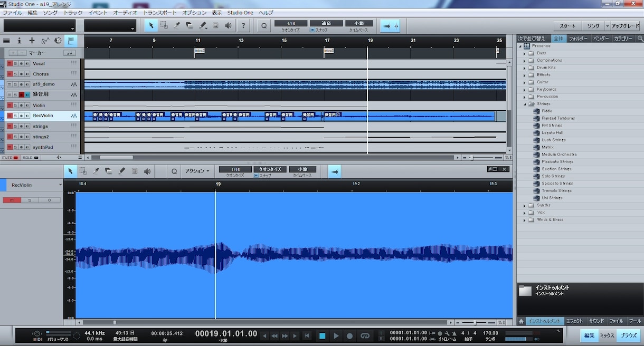Solo the Chorus track
Viewport: 644px width, 346px height.
coord(15,74)
